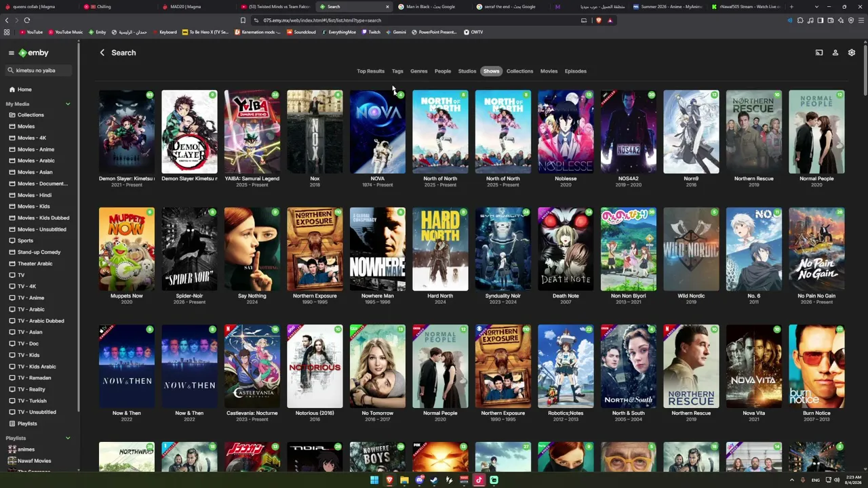Open TikTok app in taskbar
Viewport: 868px width, 488px height.
point(479,481)
